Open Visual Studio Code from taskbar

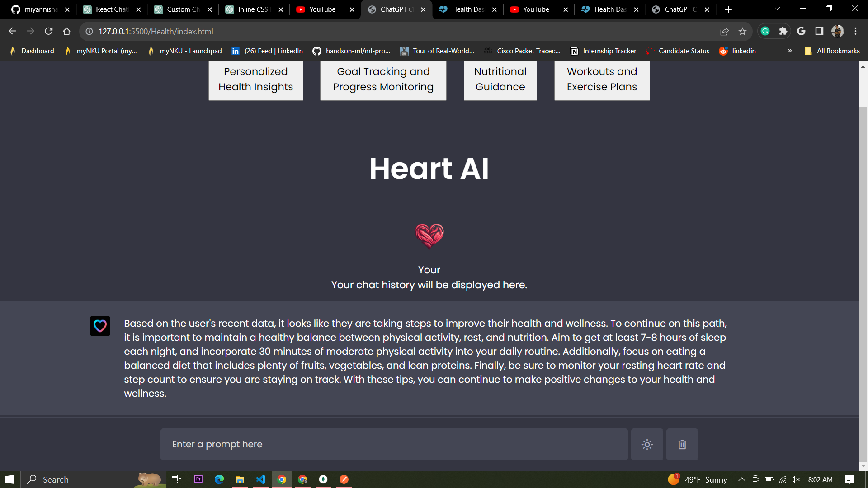[x=261, y=479]
